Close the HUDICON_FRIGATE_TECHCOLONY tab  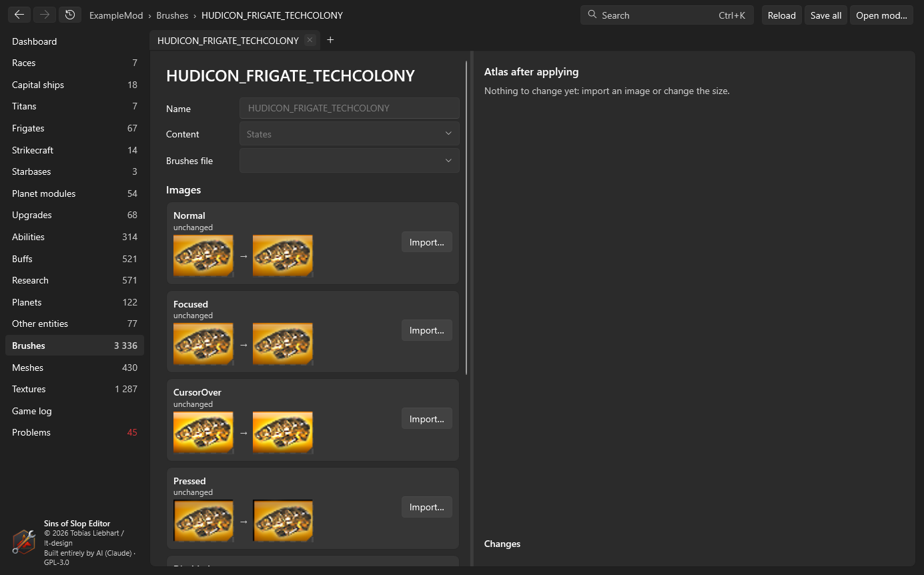pos(310,40)
